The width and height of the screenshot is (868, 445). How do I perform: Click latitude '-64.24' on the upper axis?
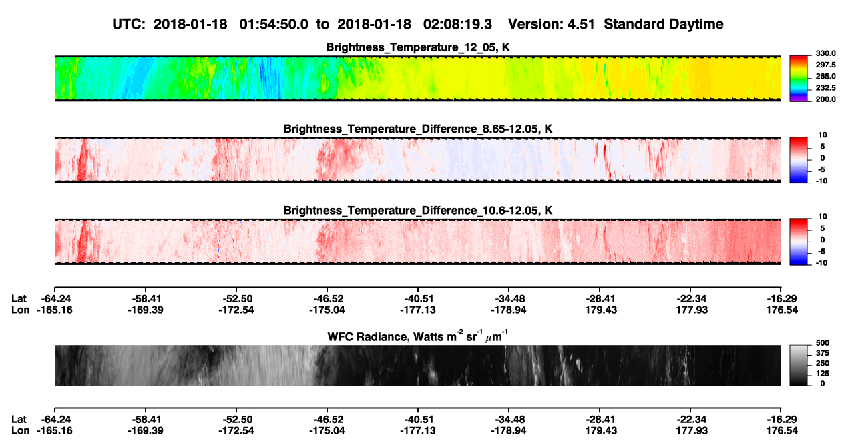tap(55, 298)
